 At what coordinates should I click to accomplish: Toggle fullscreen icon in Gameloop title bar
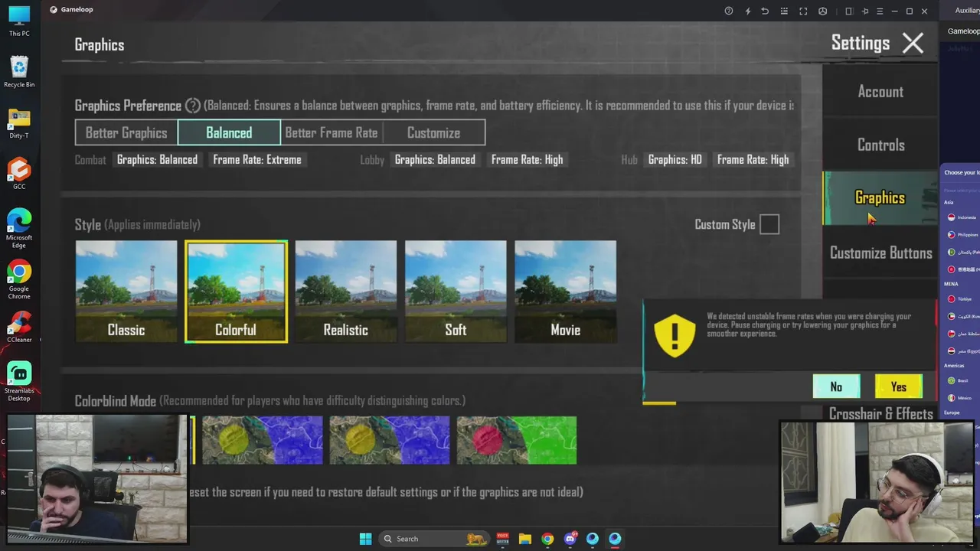click(803, 11)
